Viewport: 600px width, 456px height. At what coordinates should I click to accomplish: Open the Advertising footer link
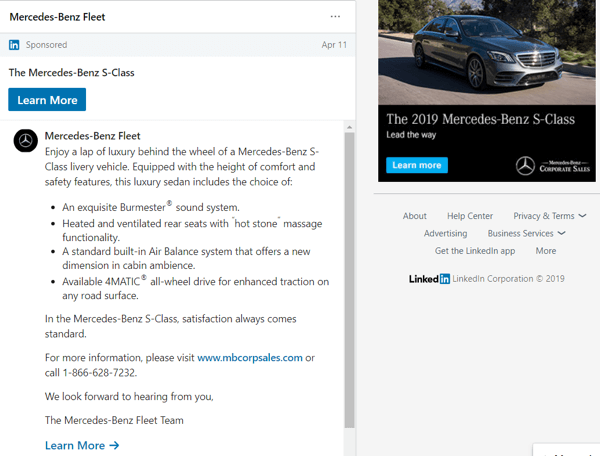click(445, 233)
